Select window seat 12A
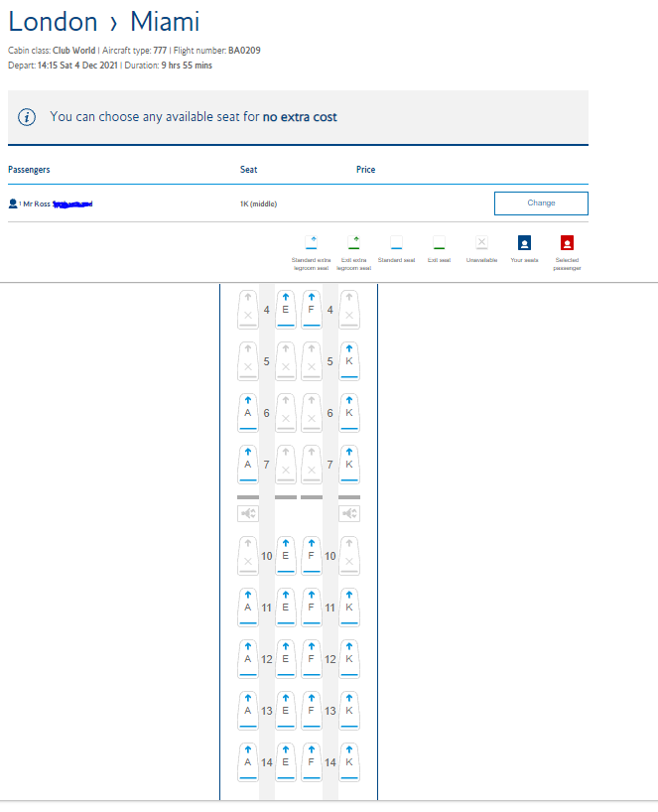658x812 pixels. (248, 659)
